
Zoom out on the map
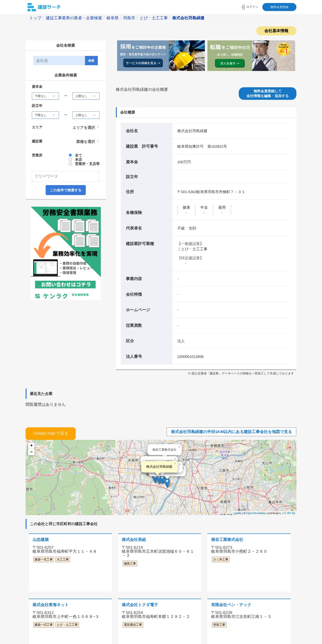(31, 452)
